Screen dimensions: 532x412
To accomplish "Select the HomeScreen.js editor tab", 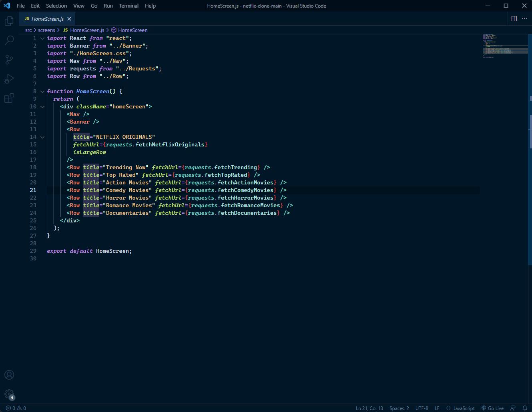I will (x=47, y=19).
